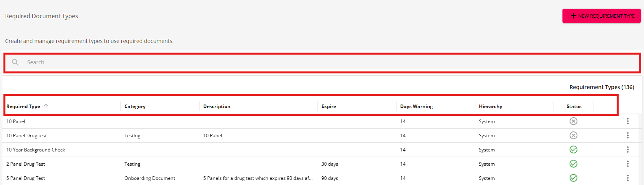Open three-dot menu for 10 Year Background Check
Image resolution: width=644 pixels, height=185 pixels.
(628, 149)
